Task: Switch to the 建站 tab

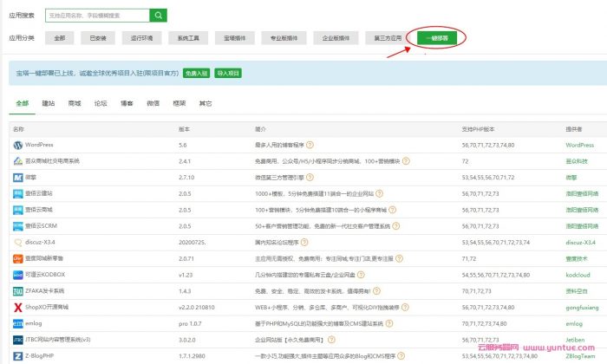Action: tap(49, 103)
